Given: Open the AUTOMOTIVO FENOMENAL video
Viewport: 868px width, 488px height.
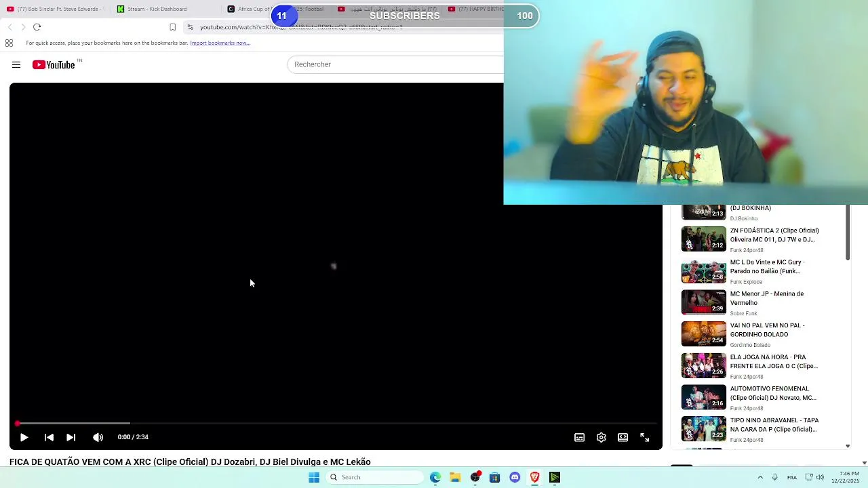Looking at the screenshot, I should pos(773,393).
